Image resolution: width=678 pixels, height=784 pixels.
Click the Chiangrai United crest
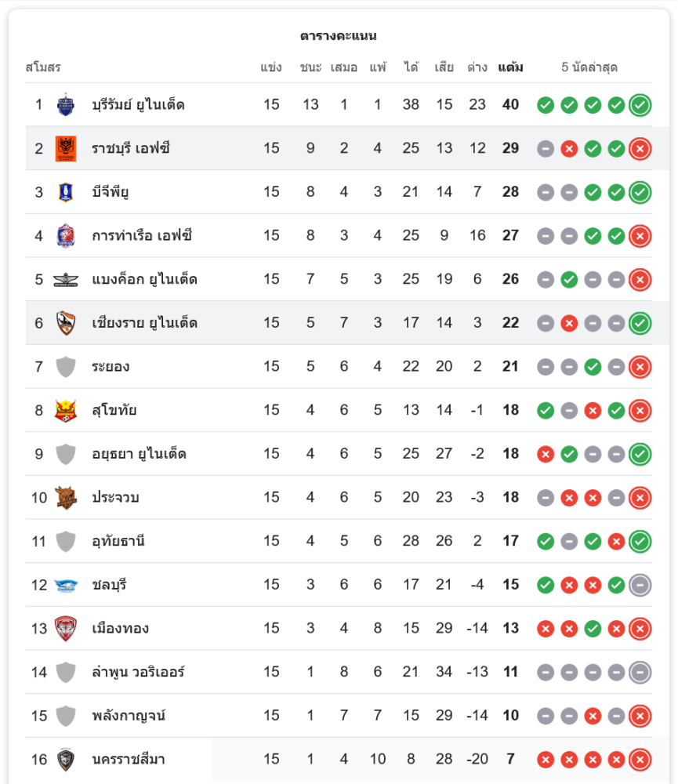tap(66, 323)
